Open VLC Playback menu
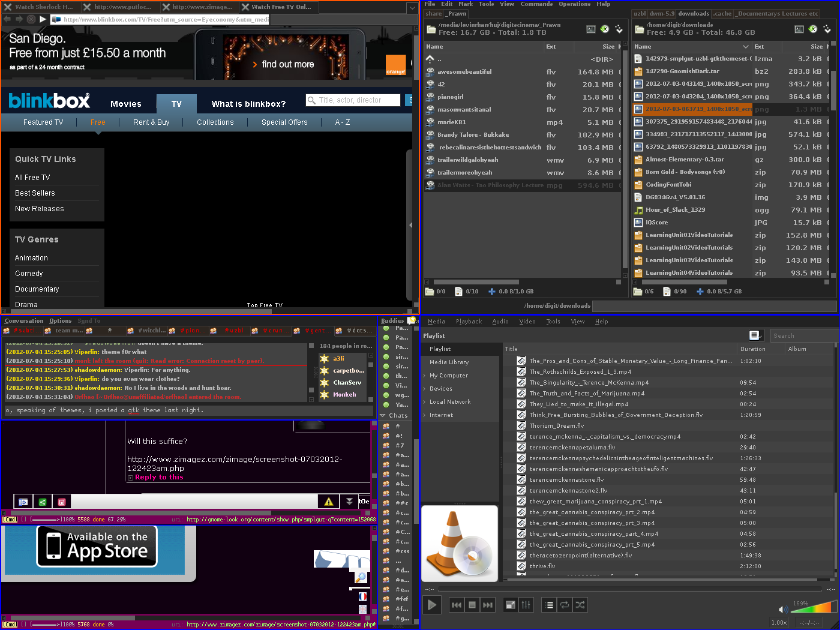Screen dimensions: 840x630 (x=469, y=322)
